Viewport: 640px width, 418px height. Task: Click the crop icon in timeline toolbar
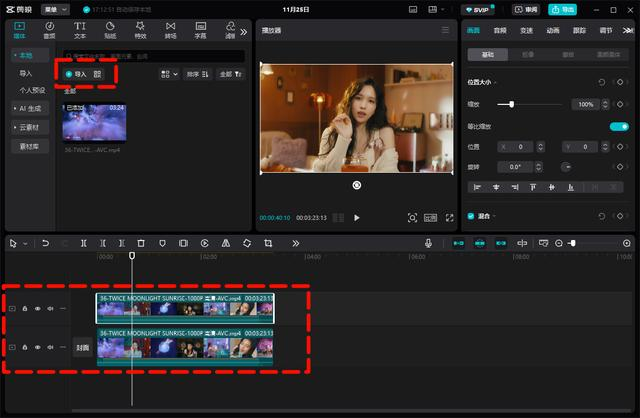pyautogui.click(x=268, y=243)
